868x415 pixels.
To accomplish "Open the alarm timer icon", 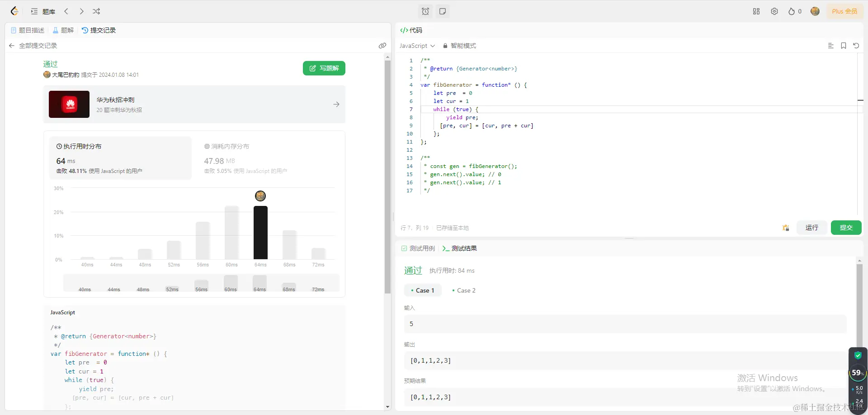I will (425, 11).
